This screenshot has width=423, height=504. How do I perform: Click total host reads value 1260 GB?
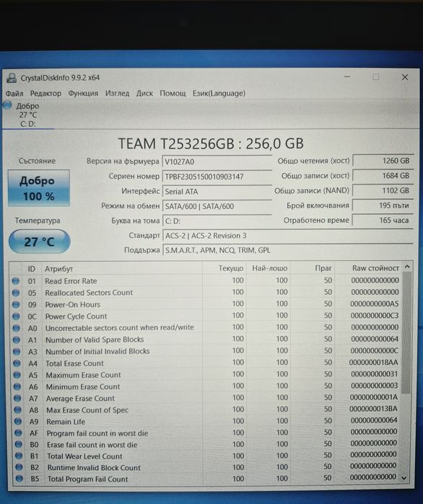click(383, 161)
